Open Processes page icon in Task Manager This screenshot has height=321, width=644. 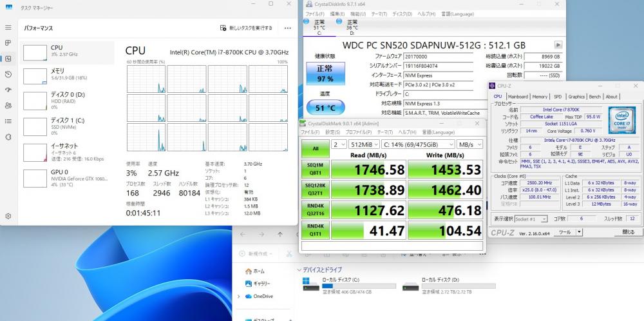[x=8, y=43]
